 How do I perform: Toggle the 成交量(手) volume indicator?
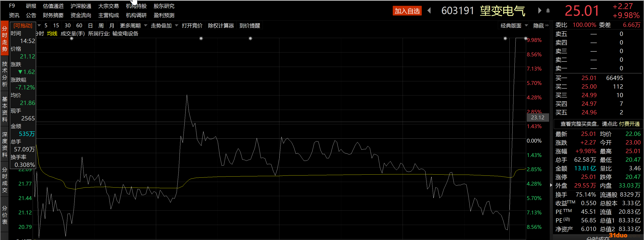coord(73,34)
